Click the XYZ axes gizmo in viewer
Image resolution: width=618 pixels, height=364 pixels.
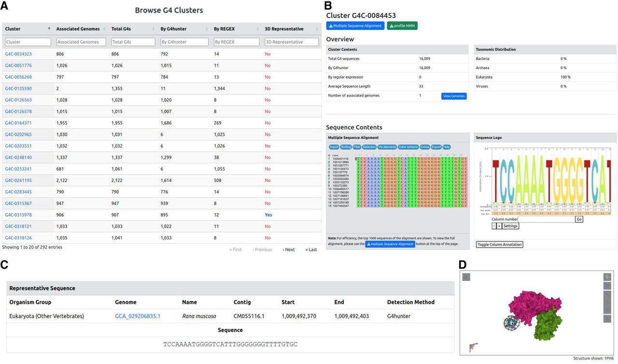point(473,347)
